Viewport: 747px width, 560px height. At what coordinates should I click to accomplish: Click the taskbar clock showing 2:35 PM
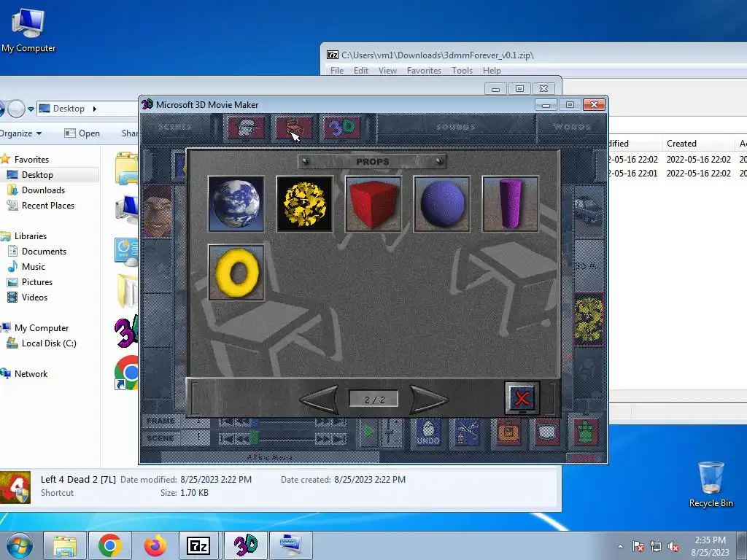click(710, 546)
